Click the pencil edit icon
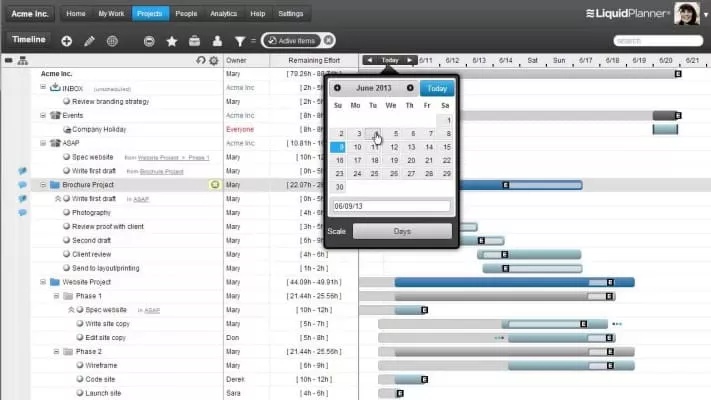 click(89, 41)
